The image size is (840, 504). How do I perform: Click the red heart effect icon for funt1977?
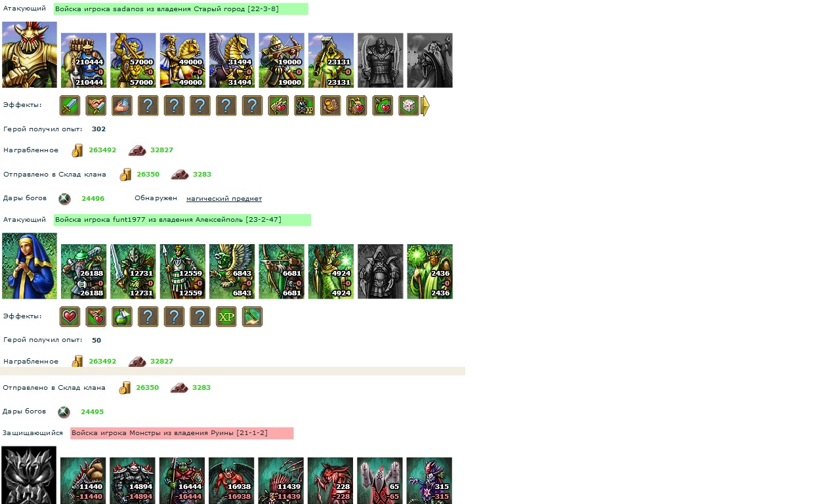pyautogui.click(x=70, y=317)
